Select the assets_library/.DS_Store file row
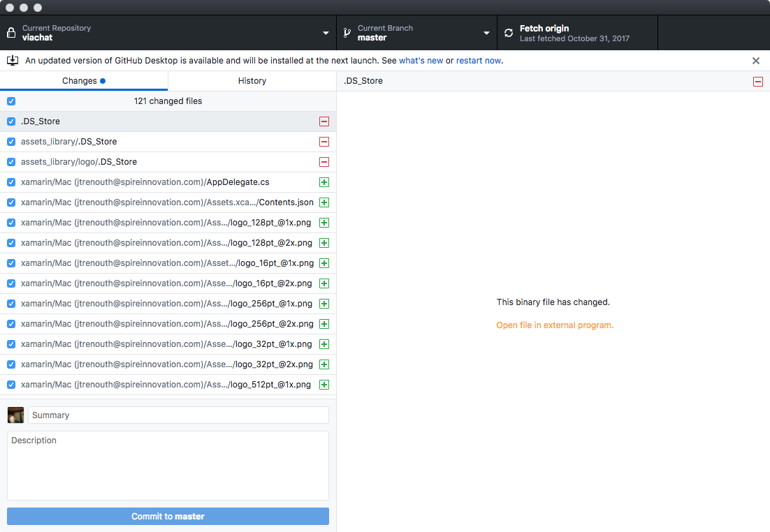The width and height of the screenshot is (770, 532). click(x=168, y=142)
